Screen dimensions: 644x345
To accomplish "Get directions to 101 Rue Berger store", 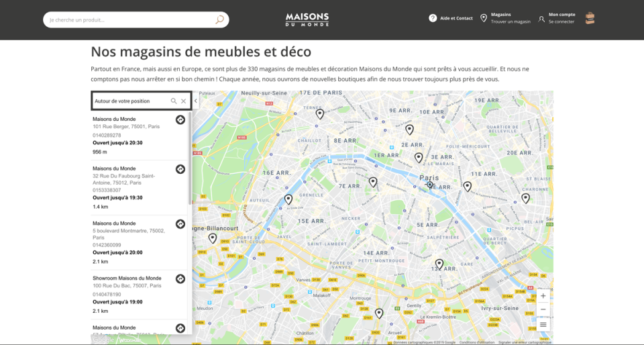I will click(180, 119).
